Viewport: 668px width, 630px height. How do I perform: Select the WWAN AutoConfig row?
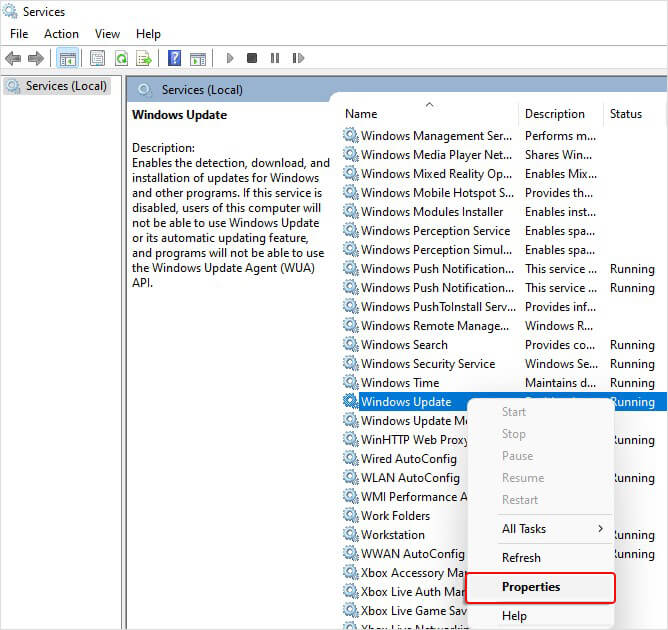click(412, 554)
